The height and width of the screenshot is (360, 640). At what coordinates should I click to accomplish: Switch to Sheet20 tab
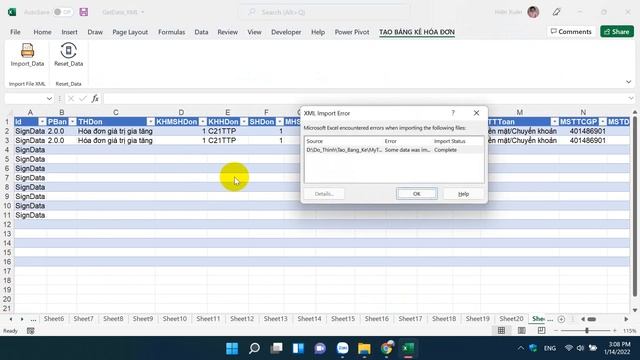(511, 319)
